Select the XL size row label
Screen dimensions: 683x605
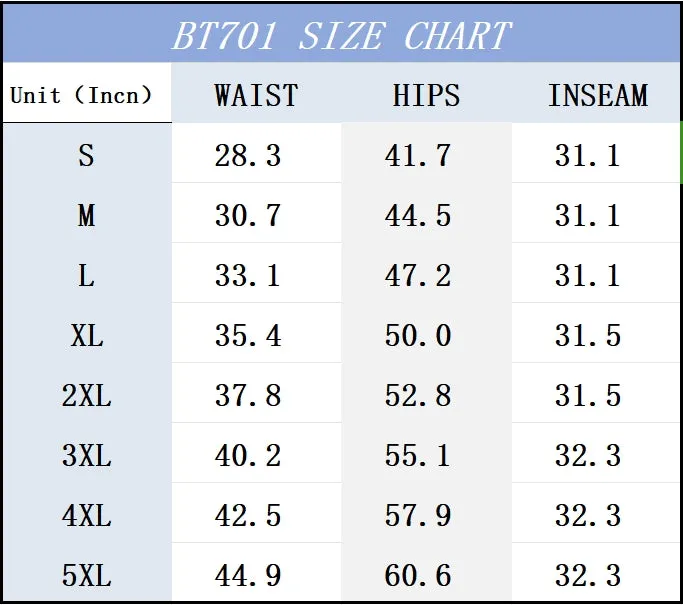[87, 335]
